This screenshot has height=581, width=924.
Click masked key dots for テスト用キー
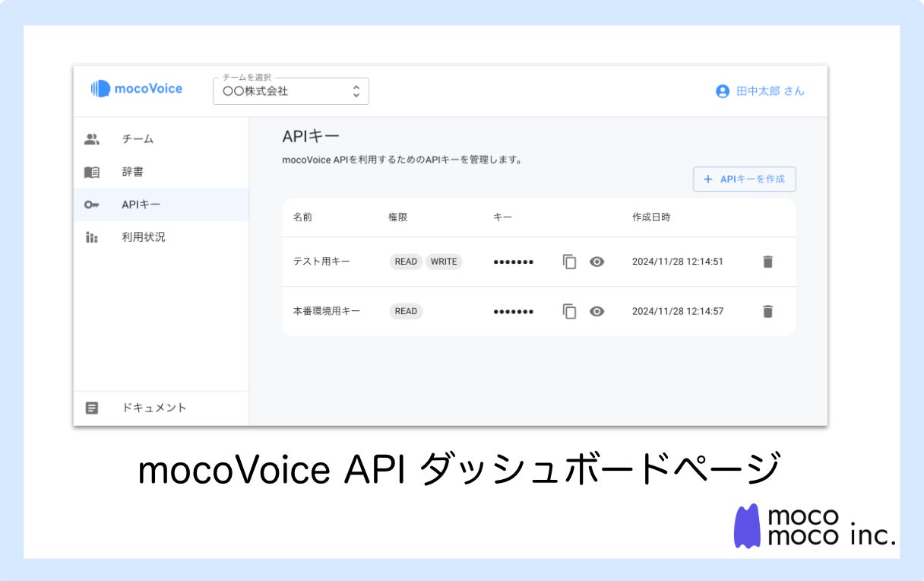point(513,262)
